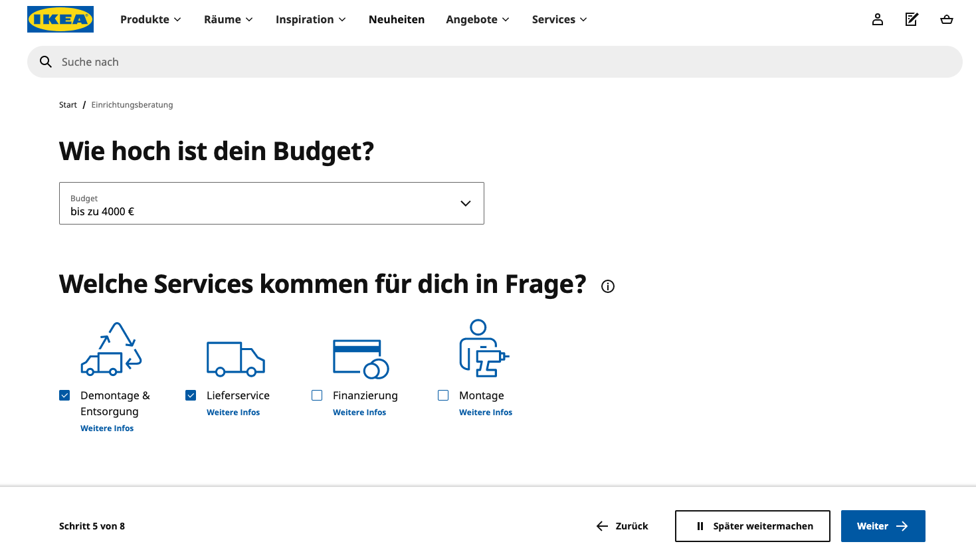Expand the Produkte menu
Viewport: 976px width, 560px height.
[x=150, y=19]
